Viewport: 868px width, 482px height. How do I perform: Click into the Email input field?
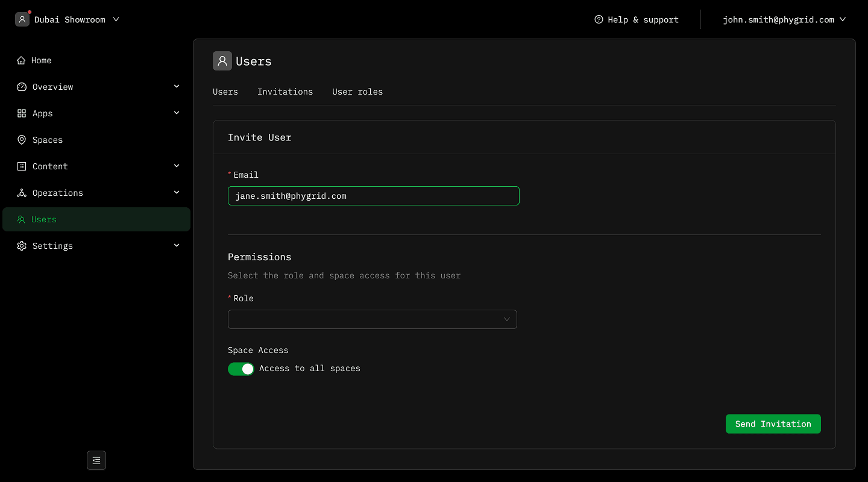click(x=373, y=196)
